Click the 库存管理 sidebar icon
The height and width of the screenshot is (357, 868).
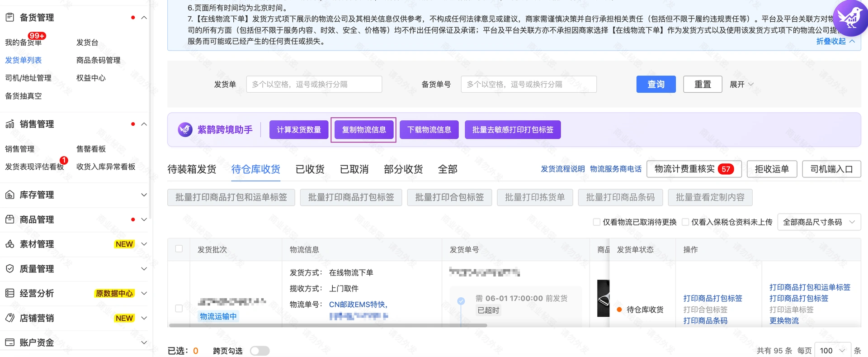[x=9, y=195]
